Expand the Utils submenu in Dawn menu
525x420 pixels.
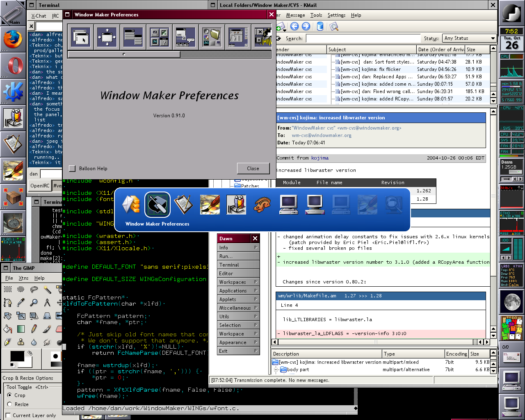[x=238, y=317]
